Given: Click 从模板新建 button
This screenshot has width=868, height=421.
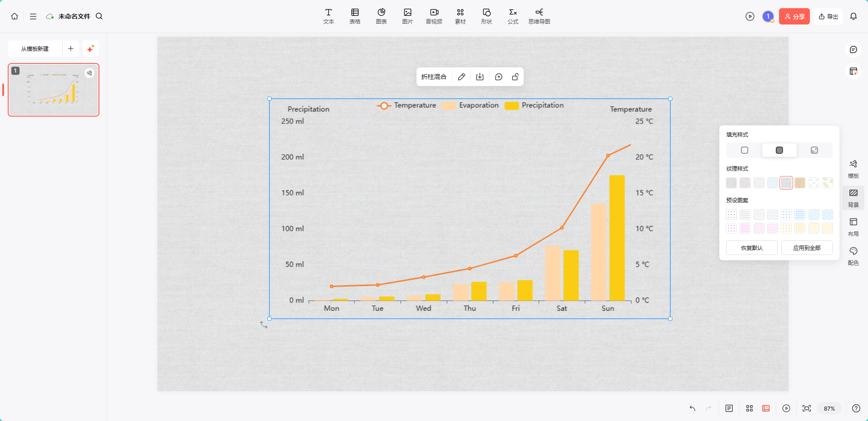Looking at the screenshot, I should pos(35,49).
